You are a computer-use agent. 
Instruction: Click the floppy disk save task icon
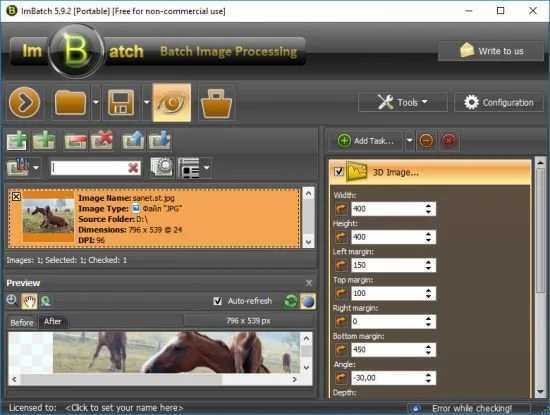tap(121, 102)
